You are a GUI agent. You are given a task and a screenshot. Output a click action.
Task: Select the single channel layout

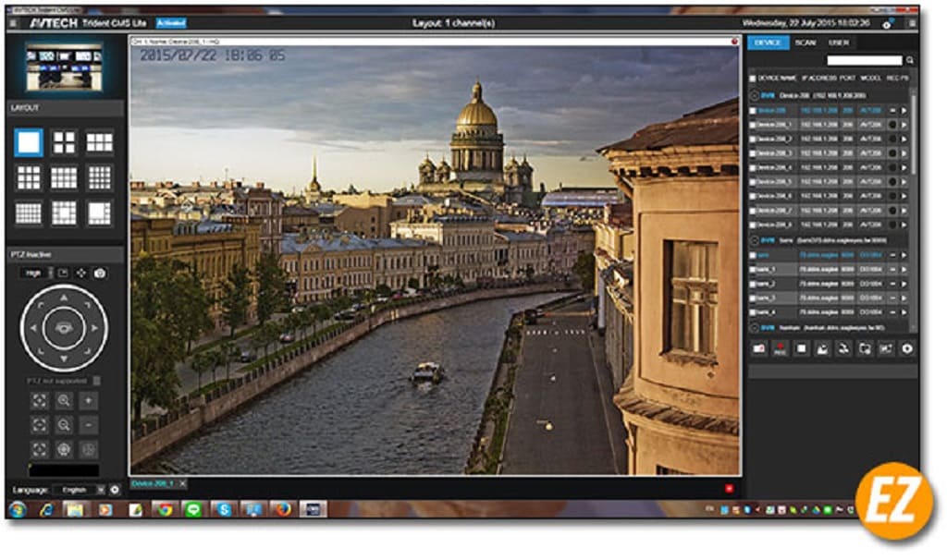click(29, 143)
